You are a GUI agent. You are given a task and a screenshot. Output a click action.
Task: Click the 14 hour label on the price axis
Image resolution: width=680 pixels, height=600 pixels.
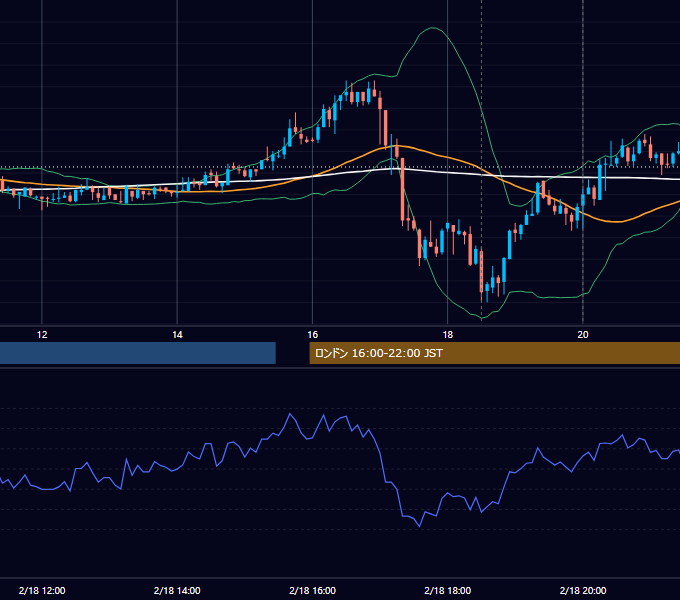click(x=177, y=335)
